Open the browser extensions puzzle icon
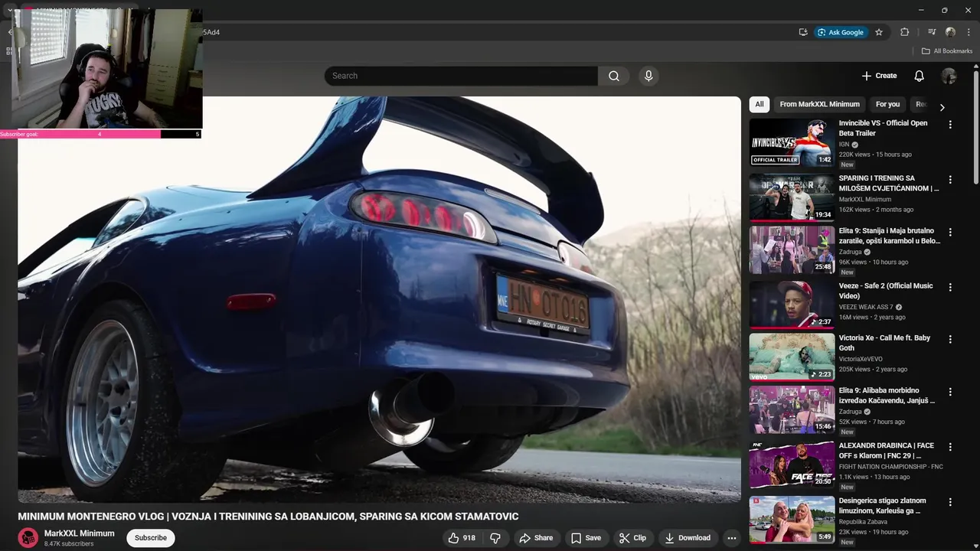This screenshot has width=980, height=551. click(904, 32)
